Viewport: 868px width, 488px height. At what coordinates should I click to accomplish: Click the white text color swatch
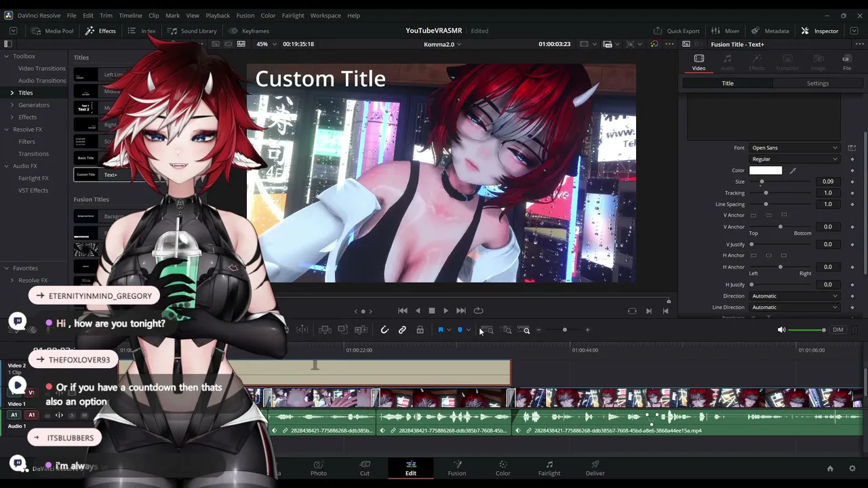(766, 171)
